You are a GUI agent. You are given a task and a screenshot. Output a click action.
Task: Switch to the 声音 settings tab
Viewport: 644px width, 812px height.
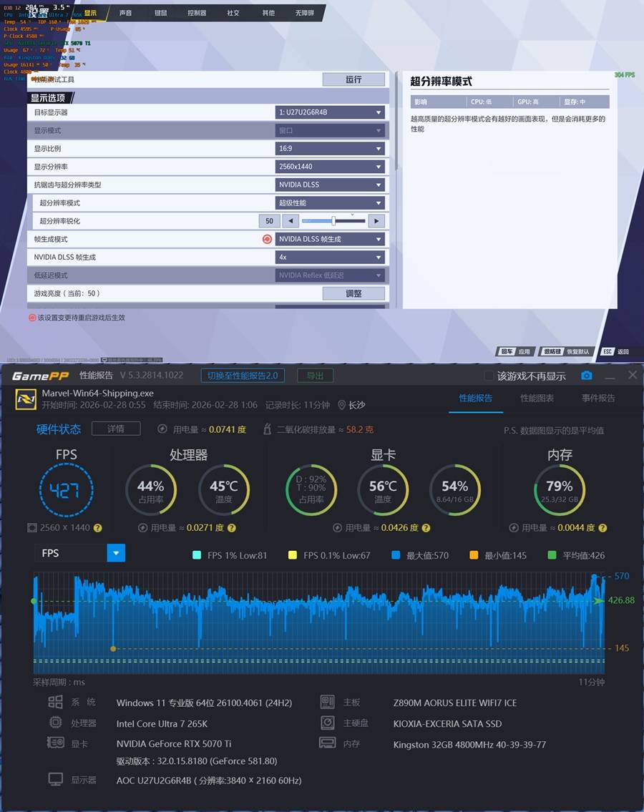click(x=126, y=13)
